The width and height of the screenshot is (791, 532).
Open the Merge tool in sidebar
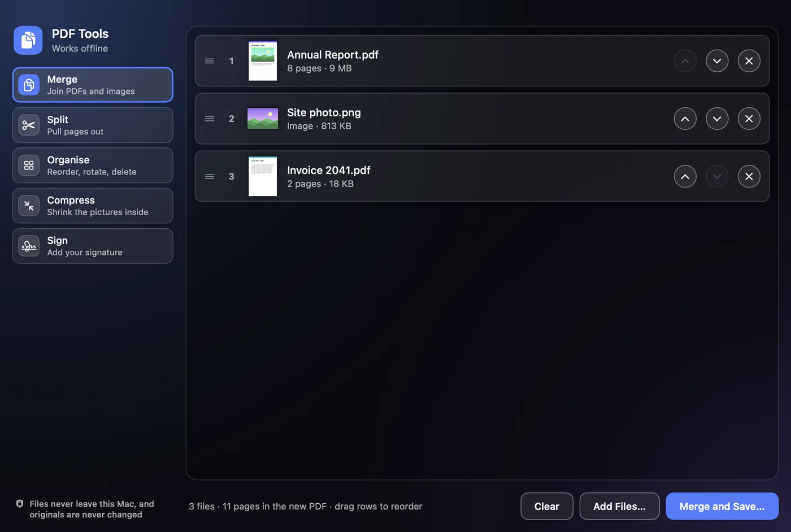(x=93, y=85)
